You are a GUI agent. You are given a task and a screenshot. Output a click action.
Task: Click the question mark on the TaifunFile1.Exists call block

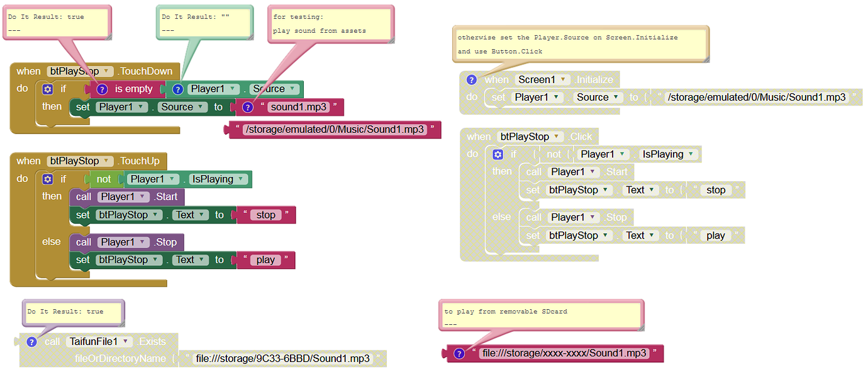[31, 341]
